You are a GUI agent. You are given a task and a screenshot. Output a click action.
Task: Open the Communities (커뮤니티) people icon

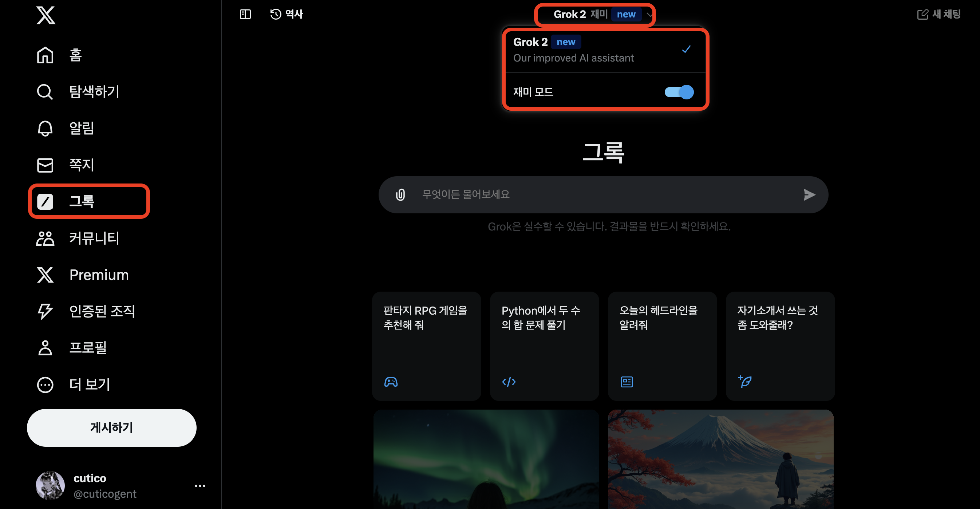(45, 238)
